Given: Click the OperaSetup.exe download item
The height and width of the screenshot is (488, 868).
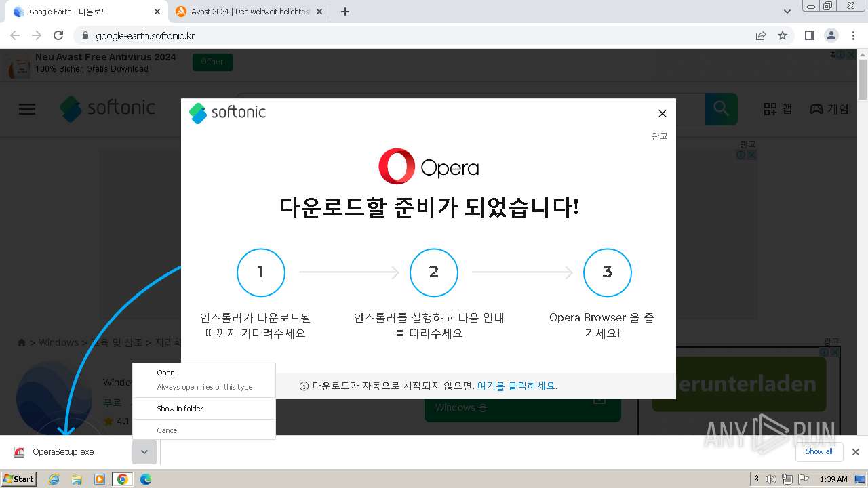Looking at the screenshot, I should [x=64, y=452].
